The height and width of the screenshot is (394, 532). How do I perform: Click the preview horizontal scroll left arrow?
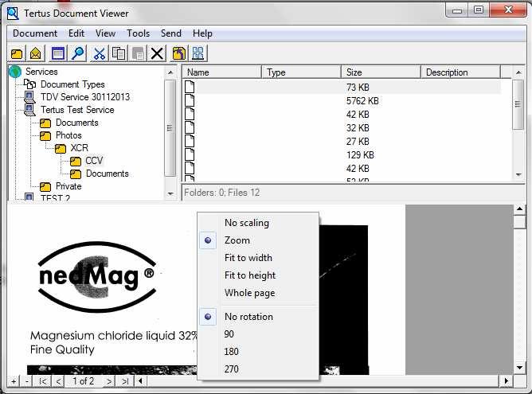140,381
